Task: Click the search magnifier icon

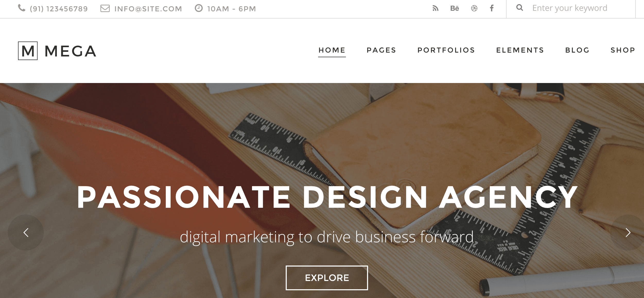Action: pyautogui.click(x=520, y=8)
